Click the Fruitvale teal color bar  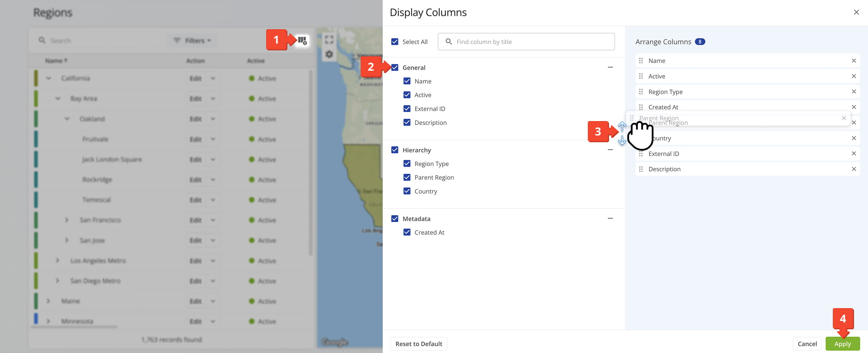coord(36,139)
